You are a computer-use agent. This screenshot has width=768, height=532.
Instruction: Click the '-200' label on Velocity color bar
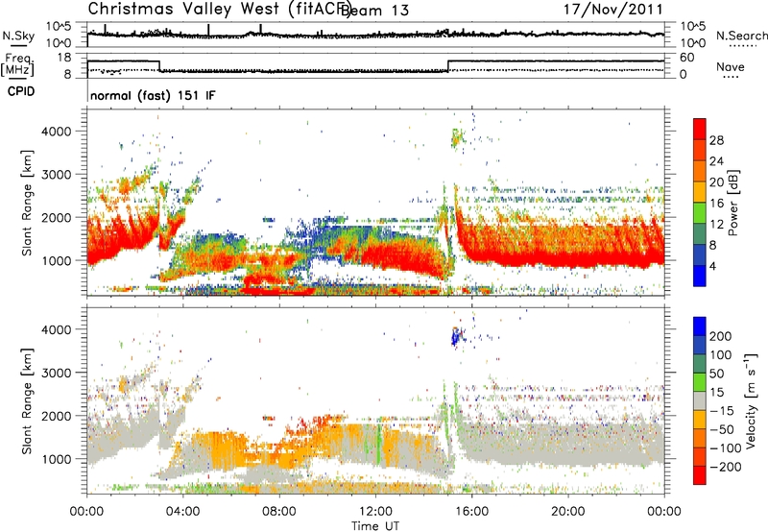[x=725, y=467]
